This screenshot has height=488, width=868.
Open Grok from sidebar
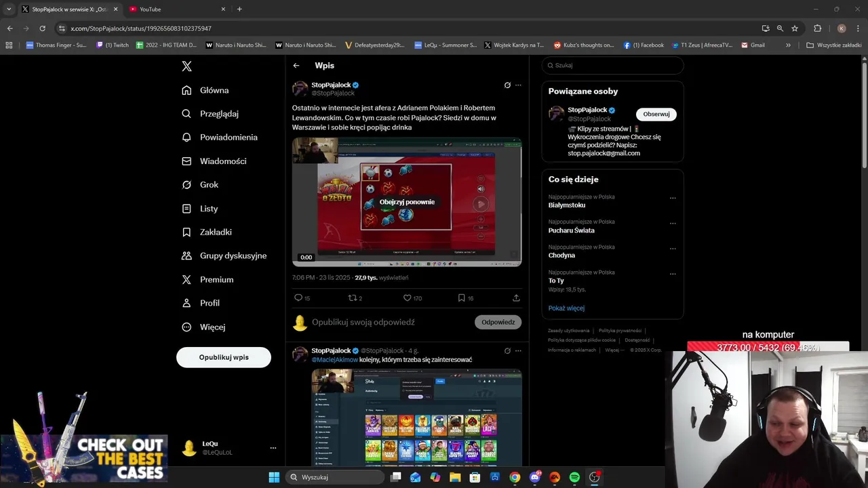pos(200,185)
